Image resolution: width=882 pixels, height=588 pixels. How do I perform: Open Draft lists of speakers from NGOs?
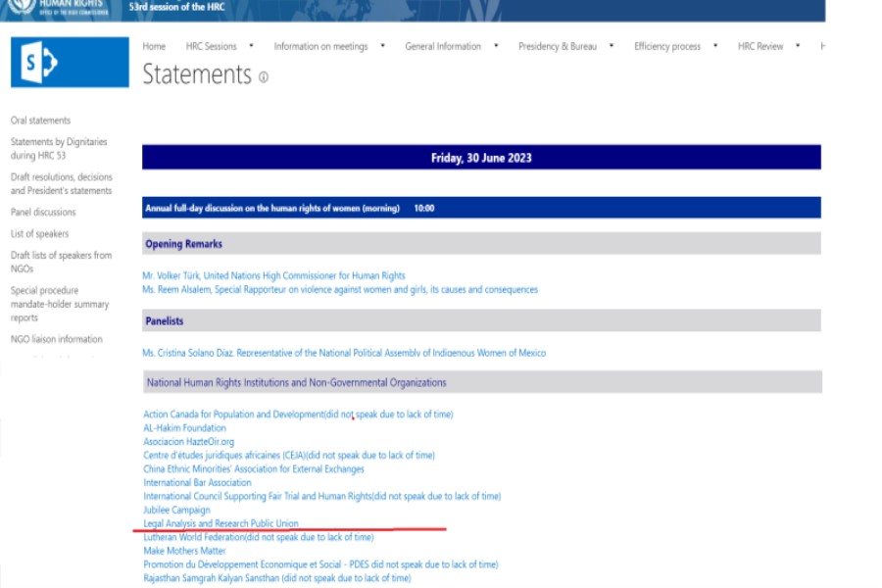(62, 262)
